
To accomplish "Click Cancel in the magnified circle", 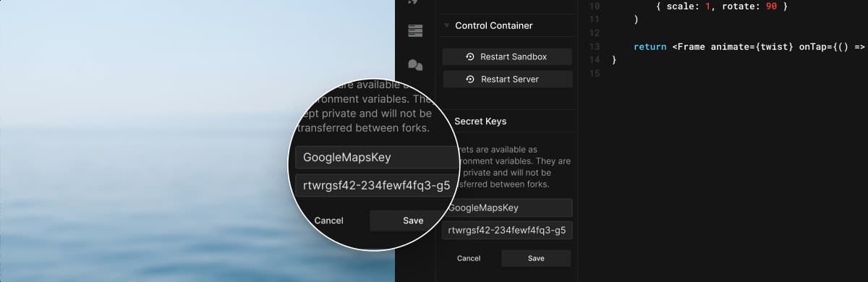I will point(328,221).
